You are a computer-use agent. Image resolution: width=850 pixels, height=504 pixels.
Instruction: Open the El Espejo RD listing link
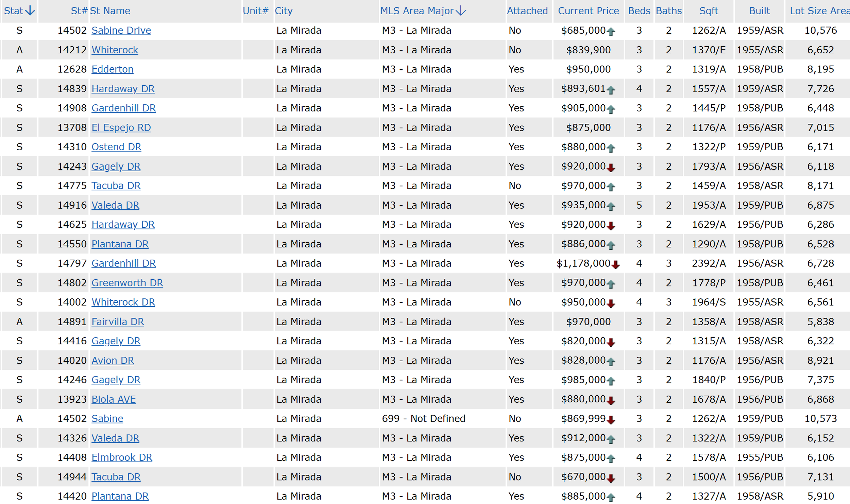pyautogui.click(x=121, y=127)
